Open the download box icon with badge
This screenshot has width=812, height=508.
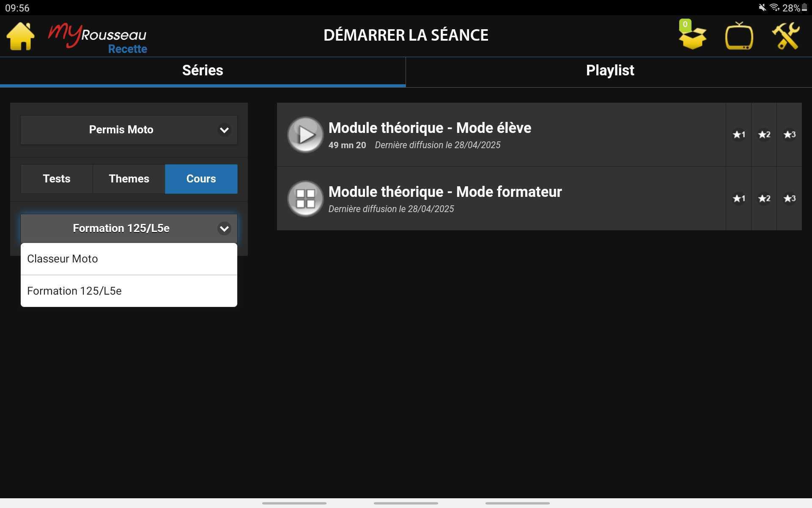coord(692,36)
